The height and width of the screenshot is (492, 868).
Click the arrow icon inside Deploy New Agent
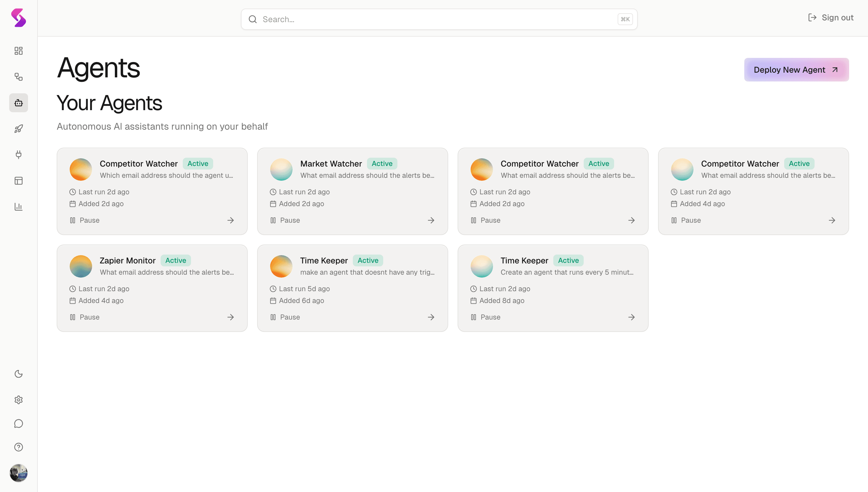tap(835, 70)
